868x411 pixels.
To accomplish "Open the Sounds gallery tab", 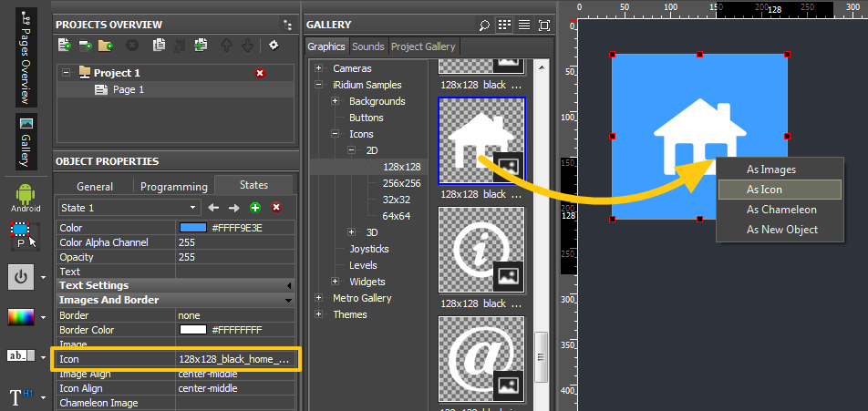I will [x=368, y=46].
